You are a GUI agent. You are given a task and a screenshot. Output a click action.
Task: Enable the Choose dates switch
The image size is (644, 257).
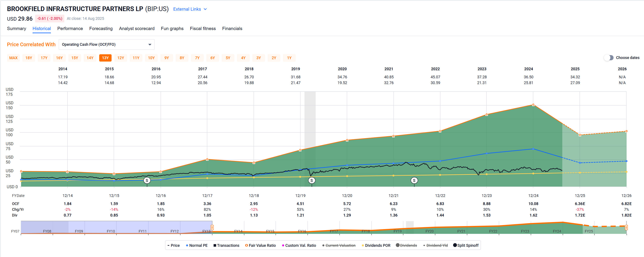pyautogui.click(x=609, y=57)
